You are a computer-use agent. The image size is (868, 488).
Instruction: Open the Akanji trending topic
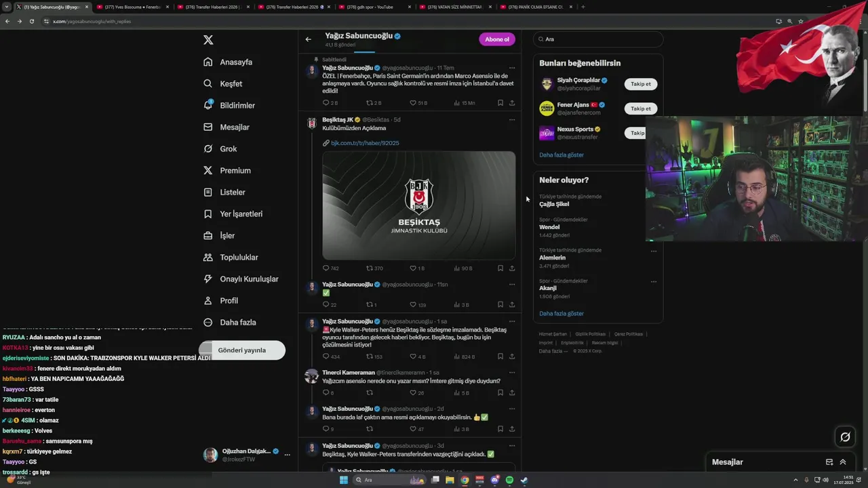coord(548,288)
